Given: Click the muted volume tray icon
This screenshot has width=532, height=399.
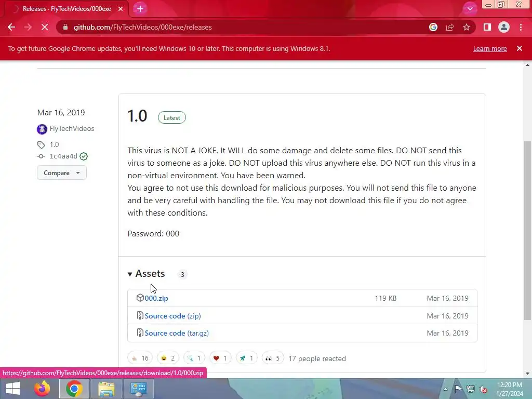Looking at the screenshot, I should pos(483,389).
